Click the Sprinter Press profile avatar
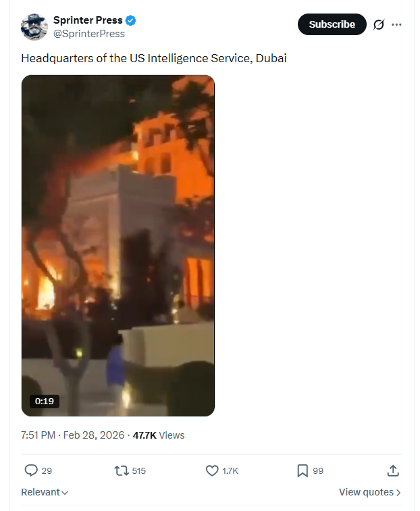This screenshot has width=420, height=511. point(34,27)
